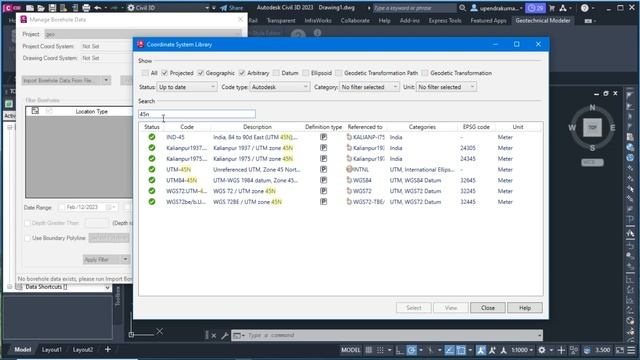This screenshot has height=360, width=640.
Task: Open the annotation scale 1:1000 dropdown
Action: (x=522, y=350)
